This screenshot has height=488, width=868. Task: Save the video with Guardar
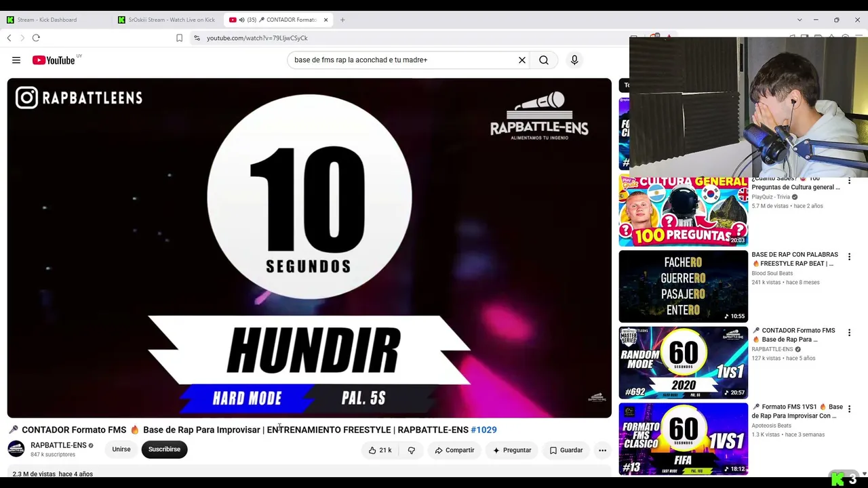click(566, 450)
